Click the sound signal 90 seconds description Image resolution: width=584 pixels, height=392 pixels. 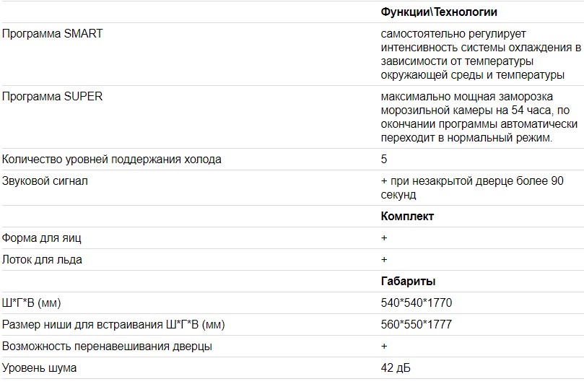471,188
